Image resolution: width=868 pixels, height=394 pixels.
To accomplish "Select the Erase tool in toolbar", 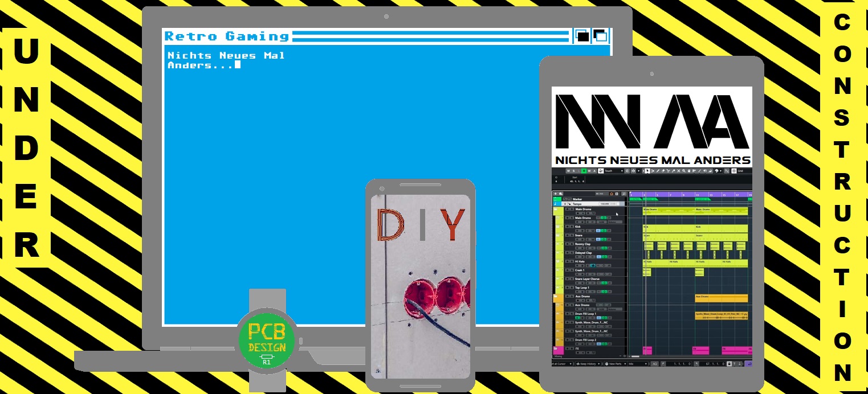I will pos(664,171).
